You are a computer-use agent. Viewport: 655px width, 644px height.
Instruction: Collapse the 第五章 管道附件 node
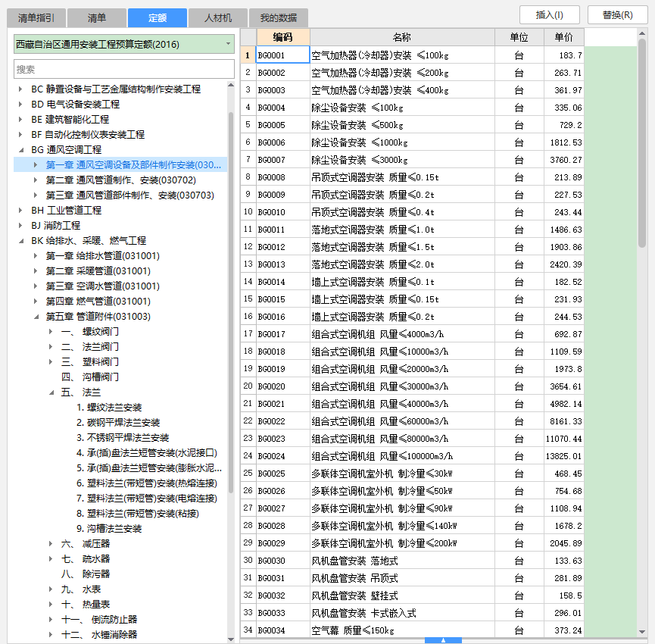click(x=36, y=317)
